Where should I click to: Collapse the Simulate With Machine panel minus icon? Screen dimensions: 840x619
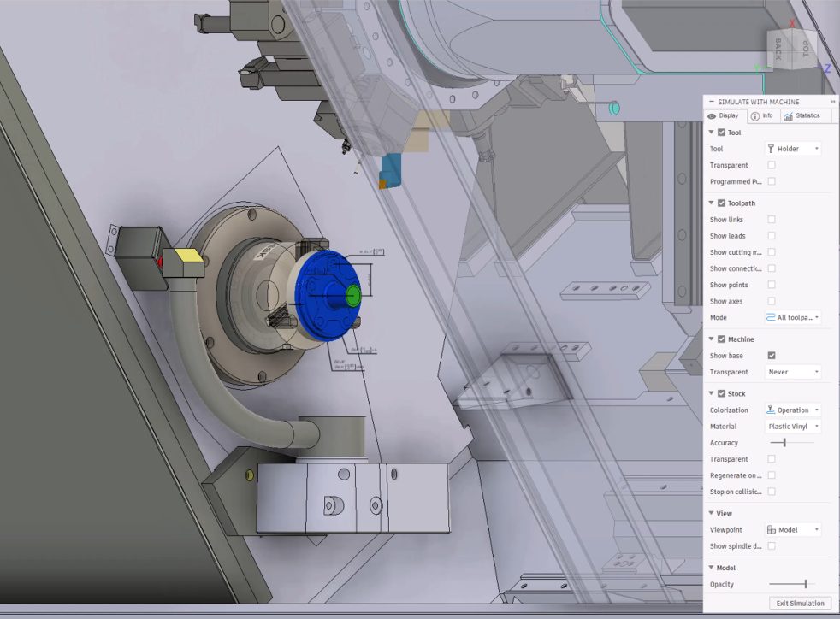712,101
